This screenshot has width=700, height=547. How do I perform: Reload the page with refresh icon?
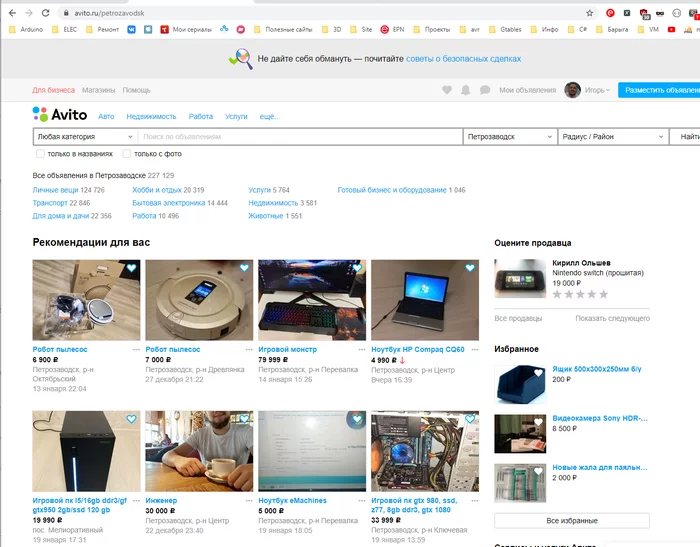point(46,13)
